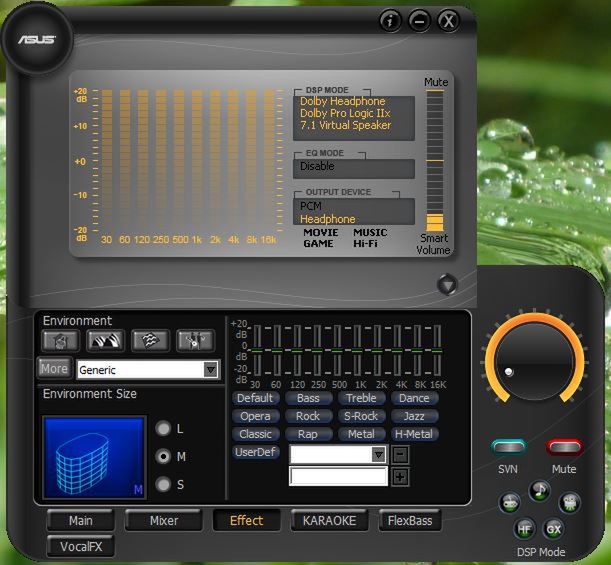
Task: Click the MUSIC label in display
Action: [x=370, y=233]
